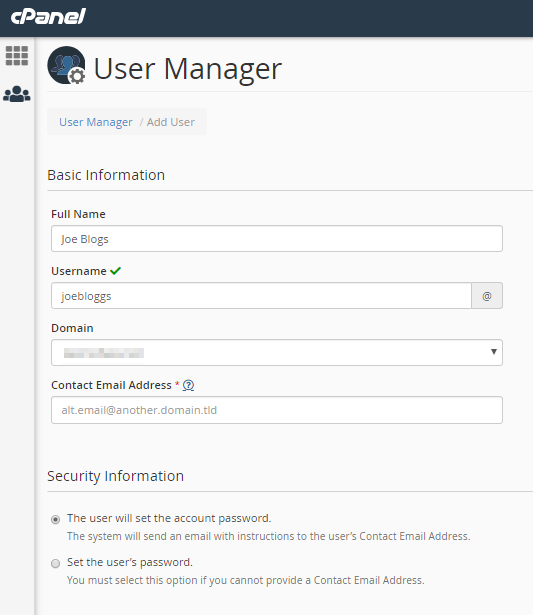533x615 pixels.
Task: Select 'Set the user's password' option
Action: coord(56,563)
